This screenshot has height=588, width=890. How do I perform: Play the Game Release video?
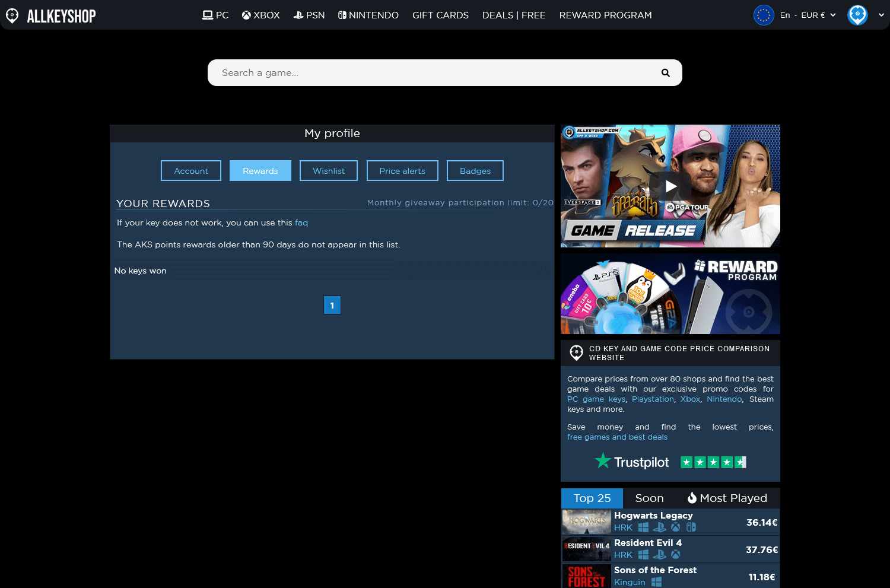[x=670, y=186]
